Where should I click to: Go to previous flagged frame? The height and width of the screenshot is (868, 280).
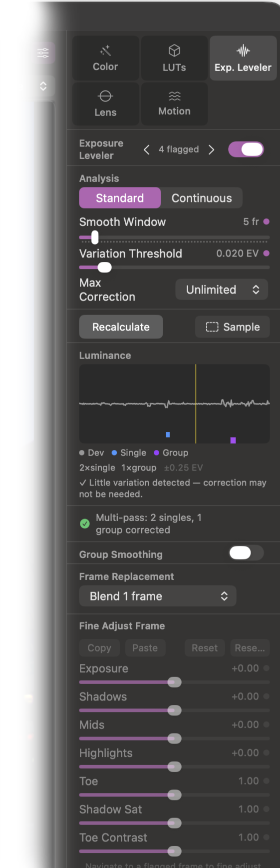coord(146,149)
